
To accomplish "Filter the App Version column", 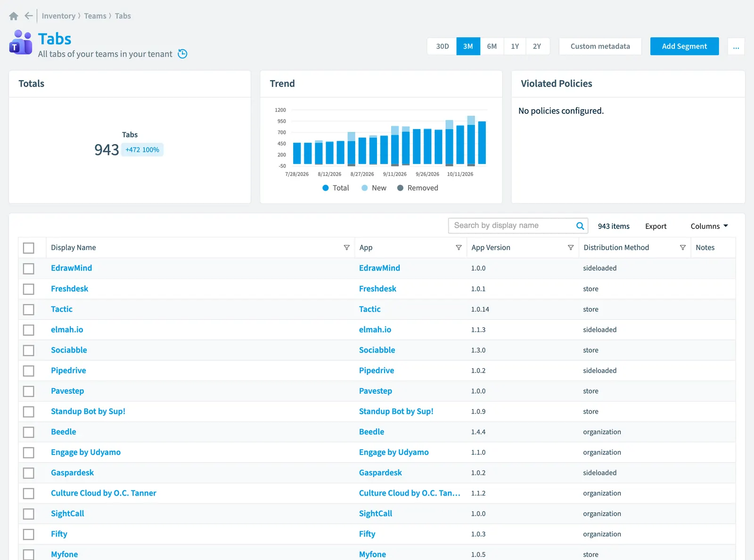I will click(x=571, y=248).
